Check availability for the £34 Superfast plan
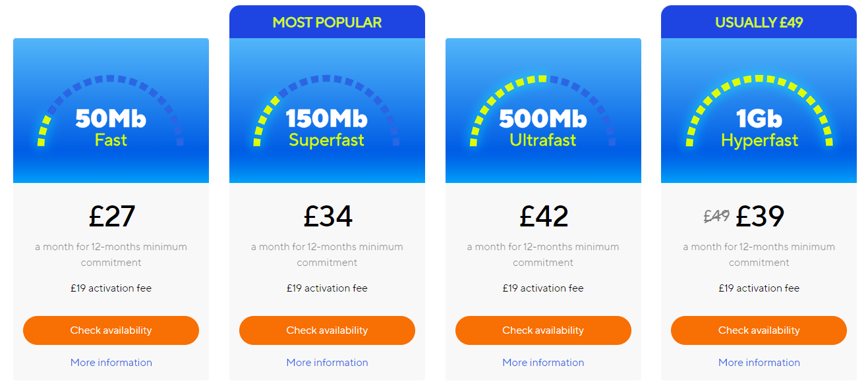The height and width of the screenshot is (391, 868). 327,330
